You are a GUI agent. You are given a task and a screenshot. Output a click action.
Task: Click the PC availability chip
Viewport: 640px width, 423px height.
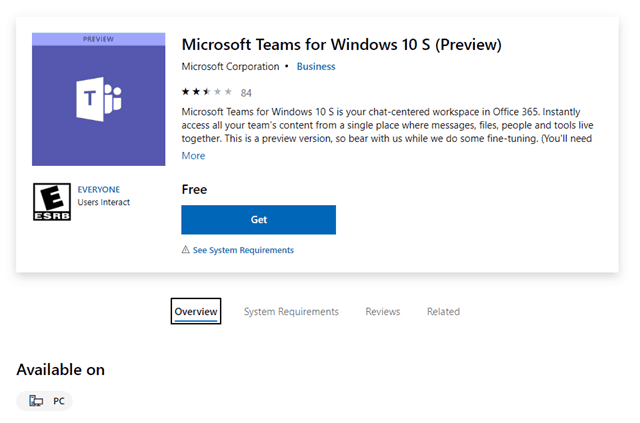coord(44,401)
